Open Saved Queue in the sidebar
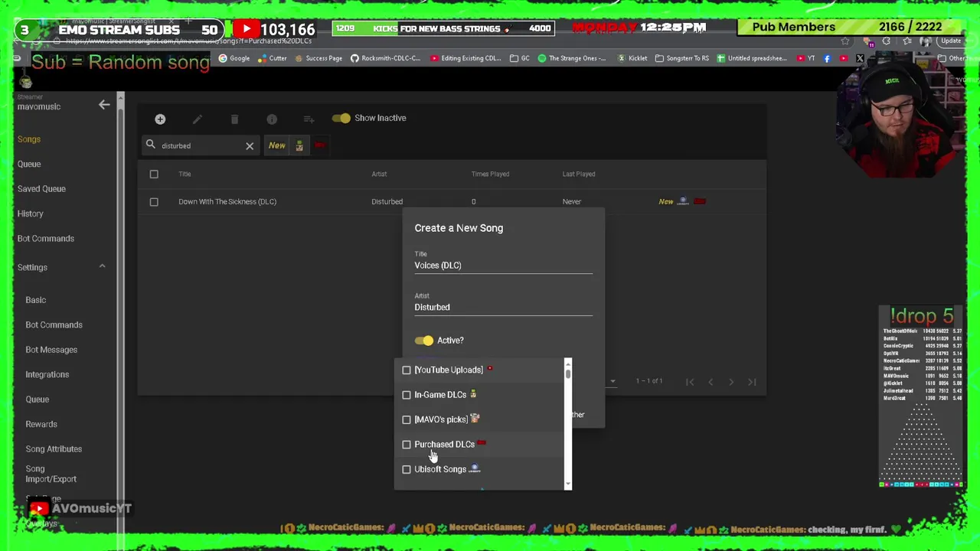Screen dimensions: 980x551 [x=41, y=189]
